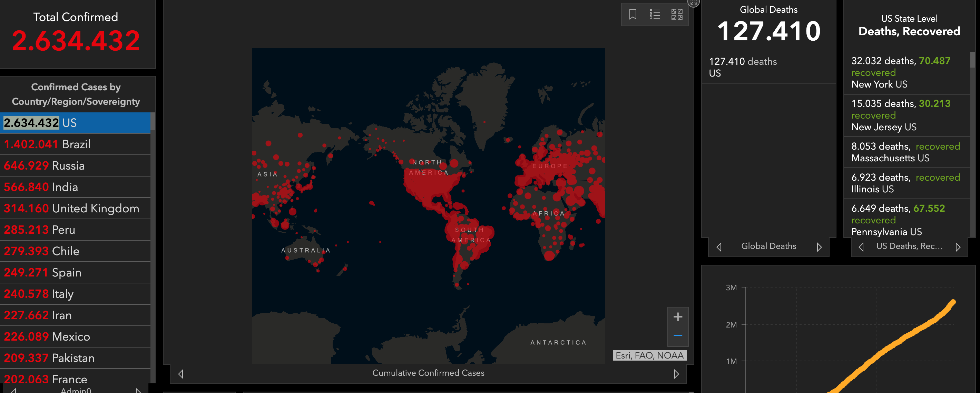Viewport: 980px width, 393px height.
Task: Select United Kingdom in country list
Action: point(75,208)
